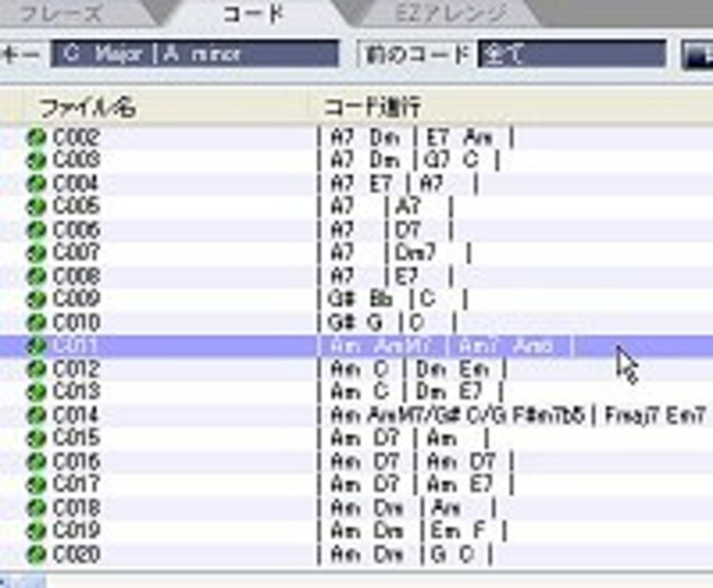Select the コード tab
Image resolution: width=713 pixels, height=588 pixels.
click(254, 13)
